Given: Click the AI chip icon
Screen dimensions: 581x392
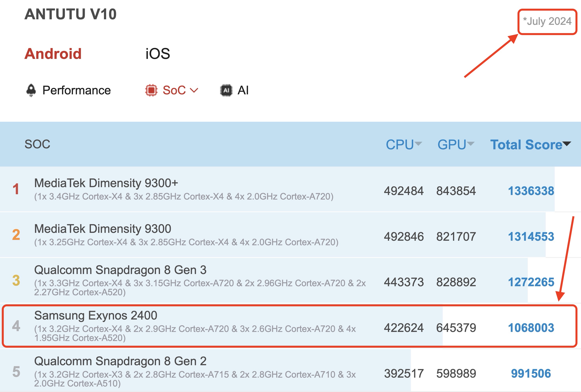Looking at the screenshot, I should pyautogui.click(x=226, y=90).
